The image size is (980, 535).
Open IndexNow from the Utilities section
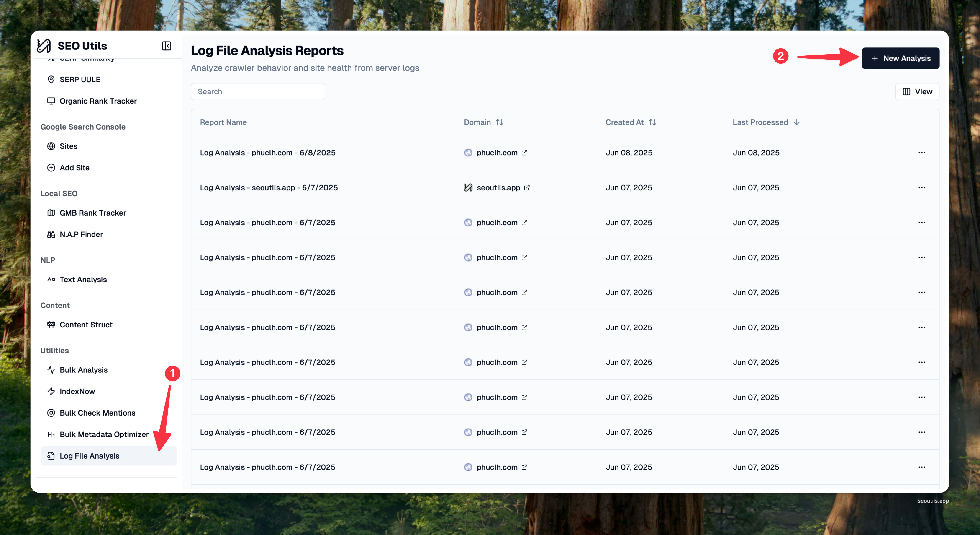77,392
